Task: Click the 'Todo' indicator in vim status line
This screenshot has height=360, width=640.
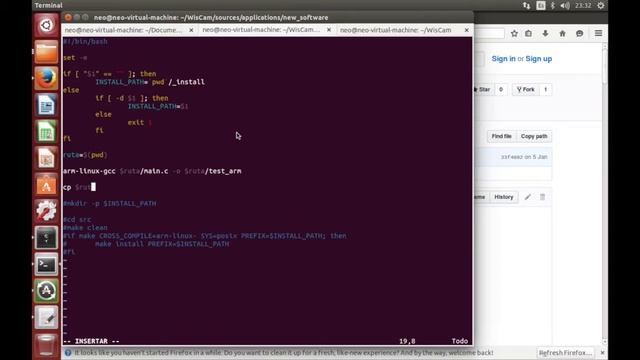Action: pyautogui.click(x=460, y=341)
